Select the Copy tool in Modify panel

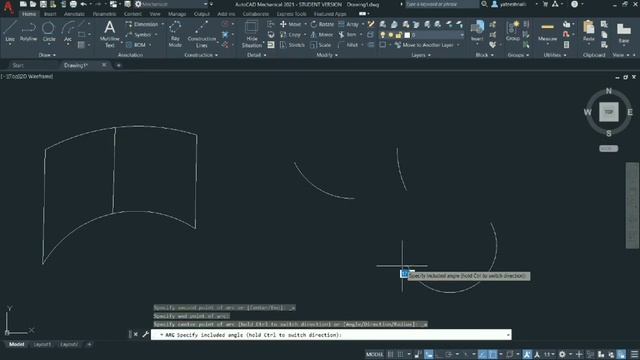[x=290, y=35]
